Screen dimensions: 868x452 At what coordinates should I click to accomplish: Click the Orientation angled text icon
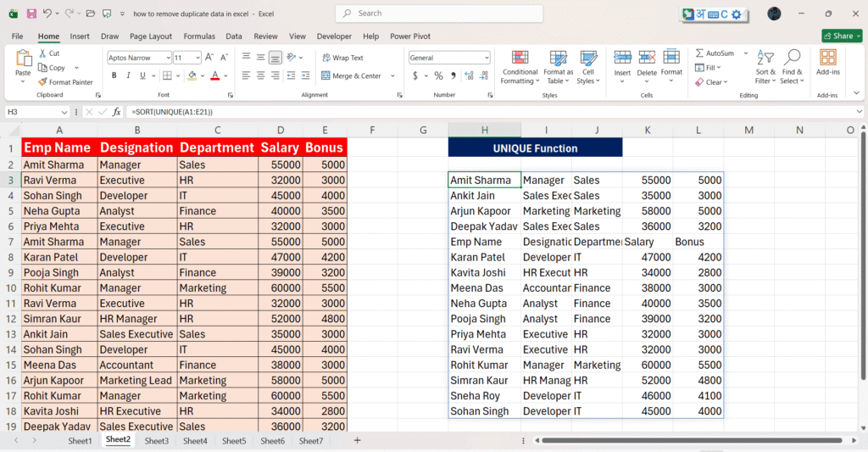click(x=292, y=57)
